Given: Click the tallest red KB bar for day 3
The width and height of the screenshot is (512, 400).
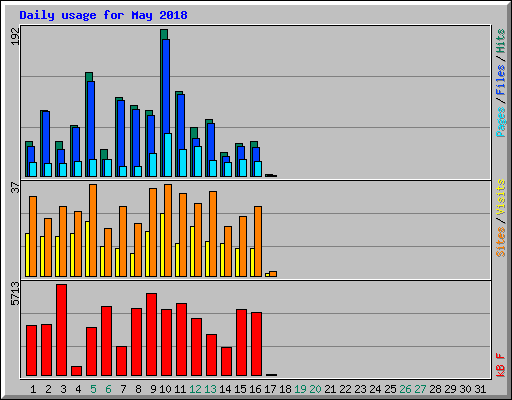Looking at the screenshot, I should (61, 330).
